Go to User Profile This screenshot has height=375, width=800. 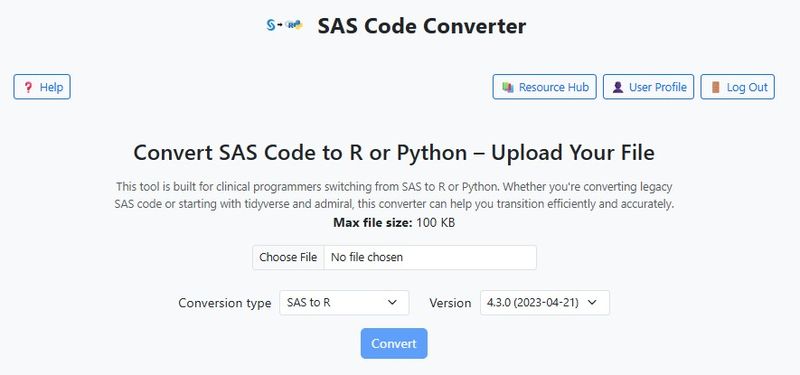[648, 87]
